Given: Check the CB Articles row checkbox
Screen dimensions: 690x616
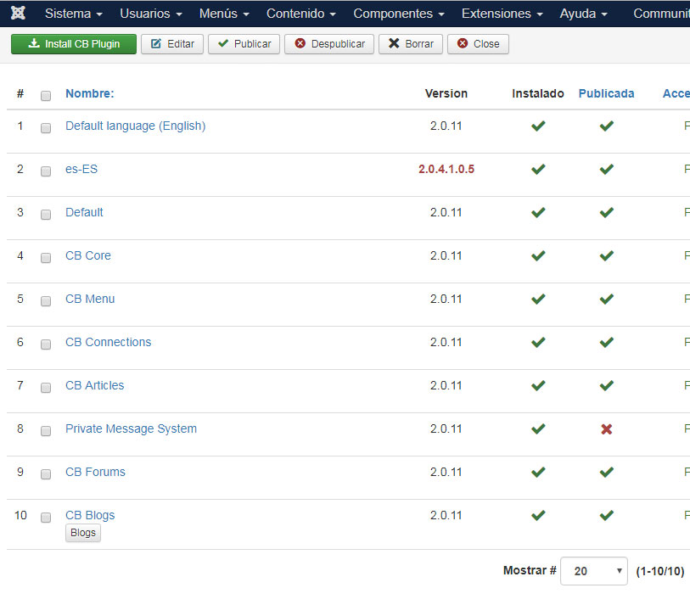Looking at the screenshot, I should (46, 388).
